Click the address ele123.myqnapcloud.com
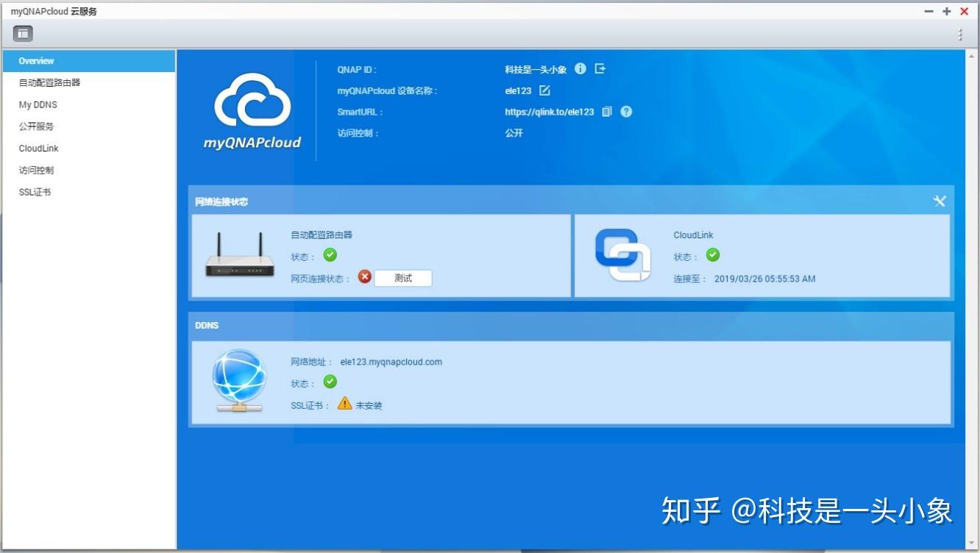The image size is (980, 553). point(391,362)
